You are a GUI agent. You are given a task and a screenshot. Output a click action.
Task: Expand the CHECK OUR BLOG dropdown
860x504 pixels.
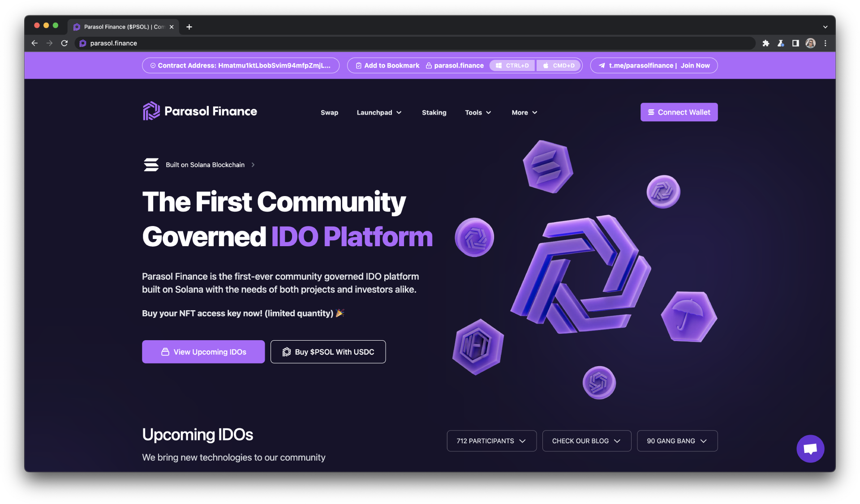[586, 441]
